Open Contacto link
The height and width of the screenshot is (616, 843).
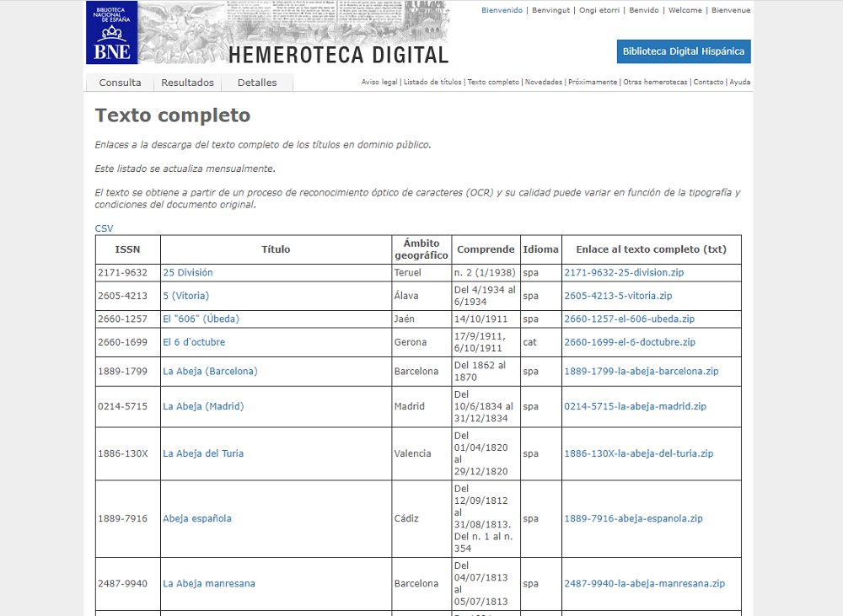pyautogui.click(x=708, y=83)
